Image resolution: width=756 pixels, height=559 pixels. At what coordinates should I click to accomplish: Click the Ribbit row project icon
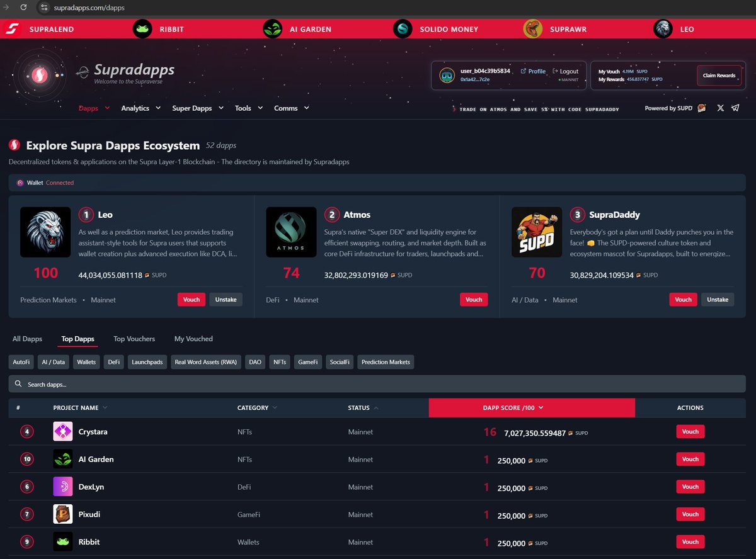[x=63, y=542]
